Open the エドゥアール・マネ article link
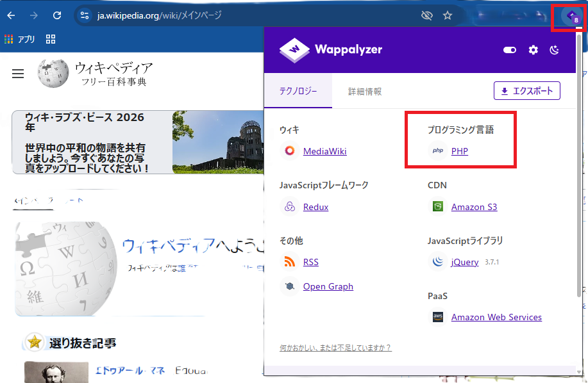The height and width of the screenshot is (383, 588). tap(130, 371)
